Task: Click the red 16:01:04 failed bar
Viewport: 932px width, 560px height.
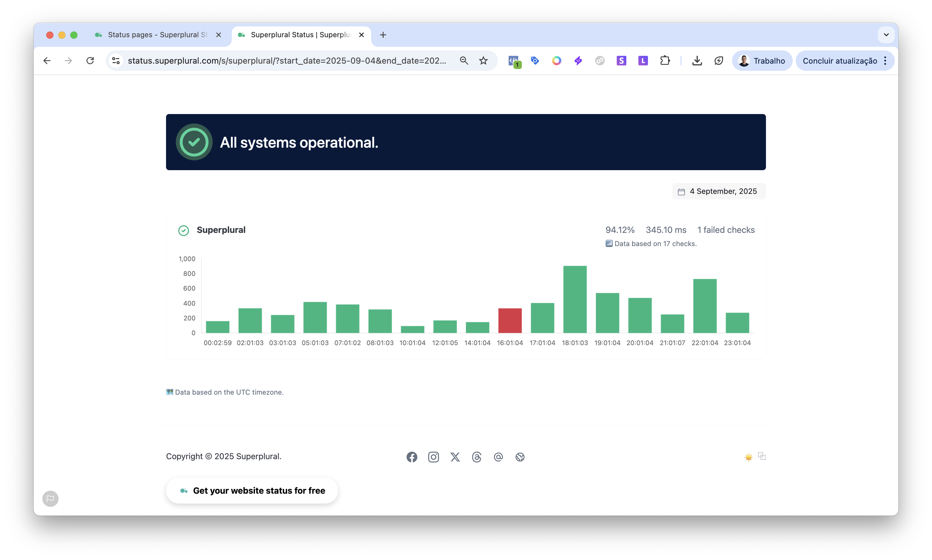Action: 510,321
